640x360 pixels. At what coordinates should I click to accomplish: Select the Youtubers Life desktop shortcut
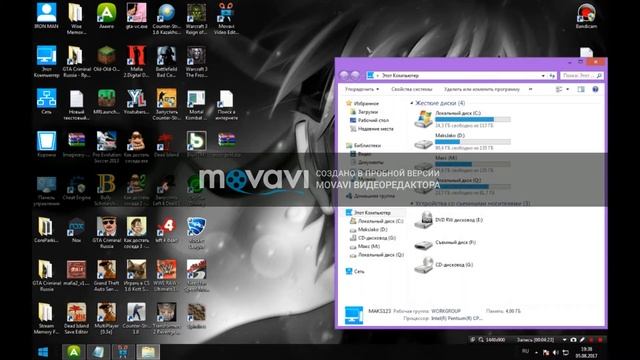136,101
